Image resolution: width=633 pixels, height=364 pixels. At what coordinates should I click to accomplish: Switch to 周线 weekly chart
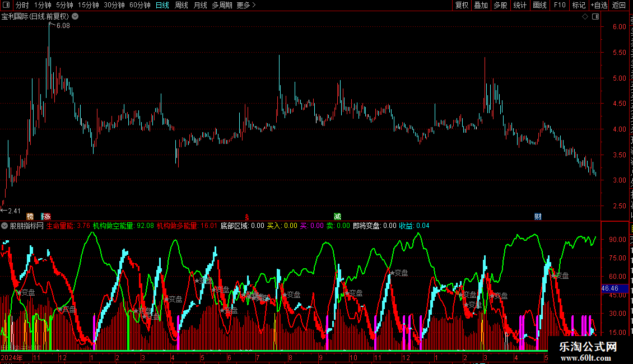click(181, 5)
